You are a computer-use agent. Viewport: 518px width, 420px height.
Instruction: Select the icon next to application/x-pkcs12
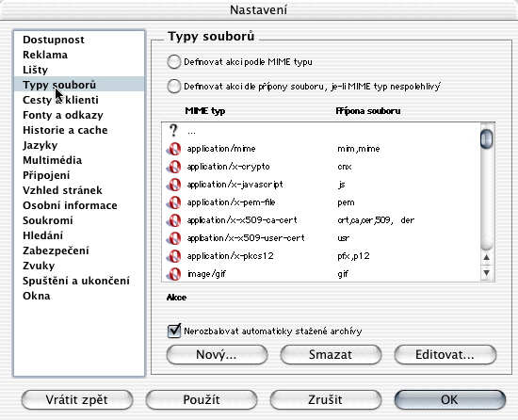(x=174, y=256)
